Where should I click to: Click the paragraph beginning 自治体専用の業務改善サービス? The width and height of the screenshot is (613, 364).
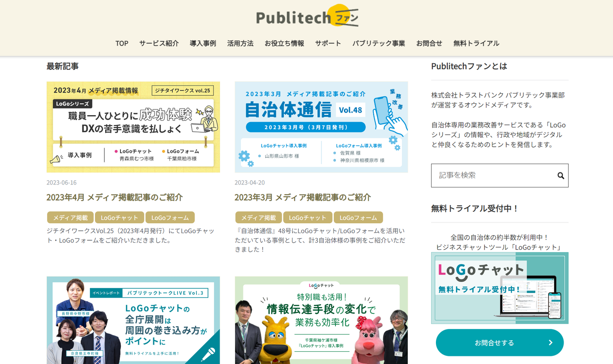[498, 135]
